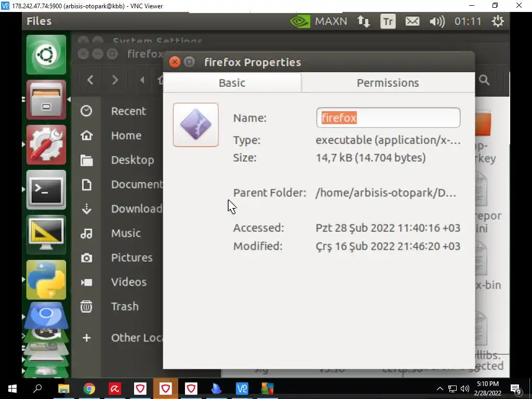
Task: Select the Basic tab
Action: coord(232,83)
